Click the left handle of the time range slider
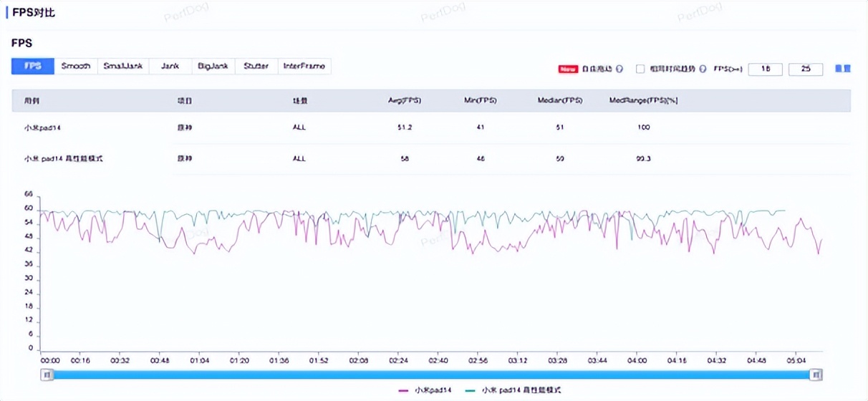Image resolution: width=868 pixels, height=401 pixels. (47, 375)
